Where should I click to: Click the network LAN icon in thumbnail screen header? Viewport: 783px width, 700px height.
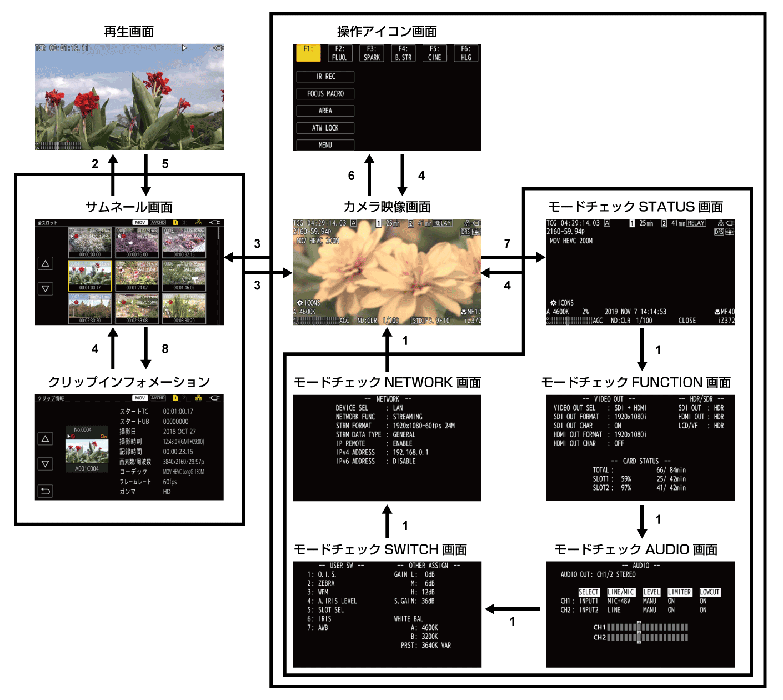coord(197,222)
